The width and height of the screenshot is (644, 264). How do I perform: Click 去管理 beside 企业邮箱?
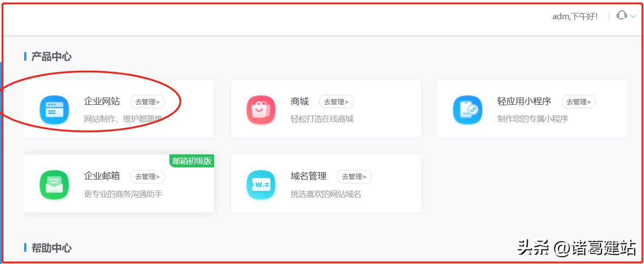[x=148, y=177]
